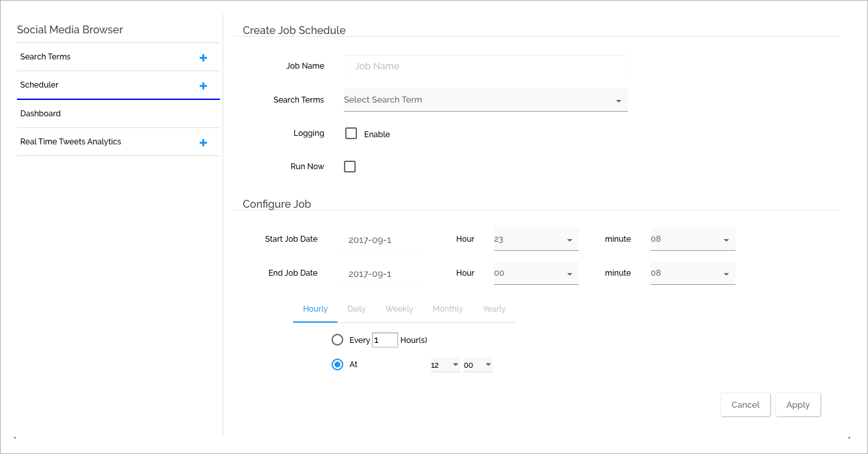Click the plus icon beside Scheduler
Image resolution: width=868 pixels, height=454 pixels.
pos(203,86)
